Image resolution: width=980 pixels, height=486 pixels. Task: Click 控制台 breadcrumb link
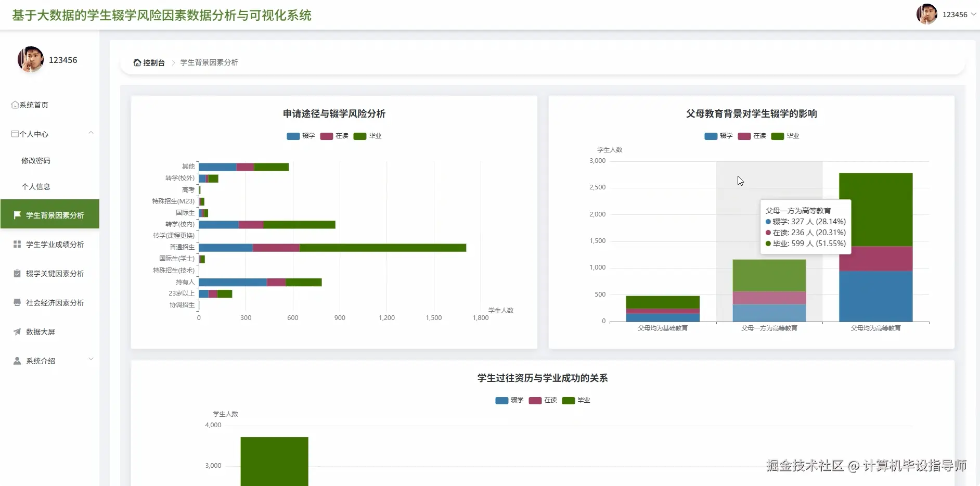pos(154,62)
